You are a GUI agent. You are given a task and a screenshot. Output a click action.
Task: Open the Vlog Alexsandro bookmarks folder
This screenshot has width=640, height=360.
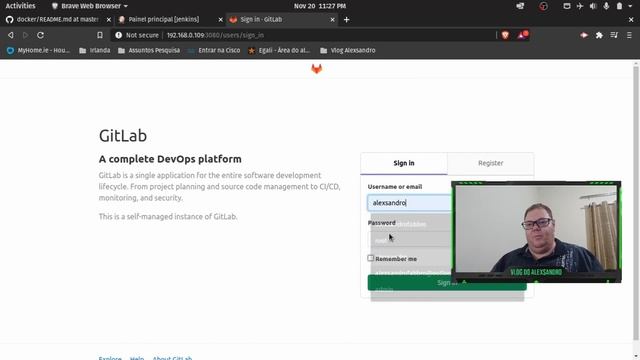(x=348, y=51)
